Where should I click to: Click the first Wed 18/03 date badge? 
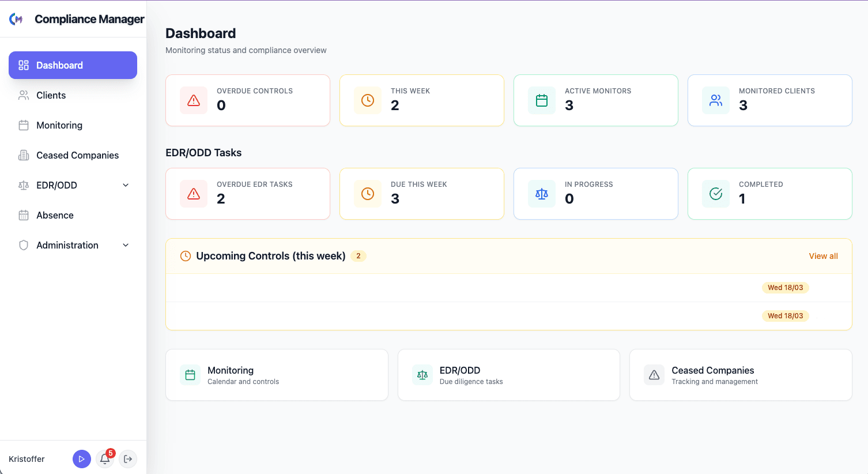[x=785, y=287]
